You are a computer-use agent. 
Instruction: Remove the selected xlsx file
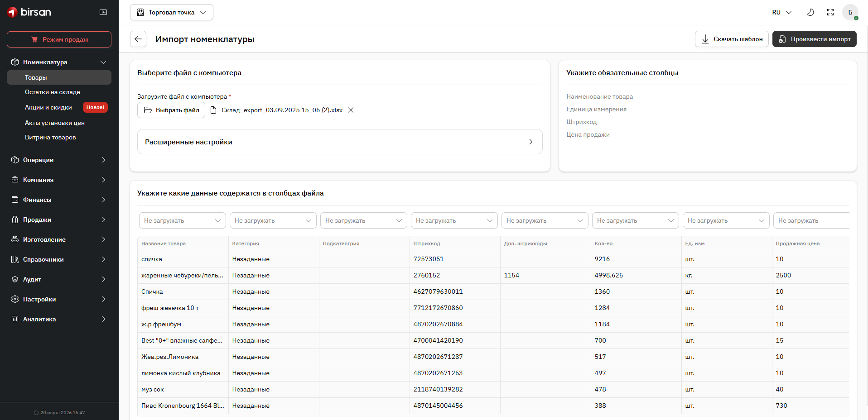tap(351, 110)
